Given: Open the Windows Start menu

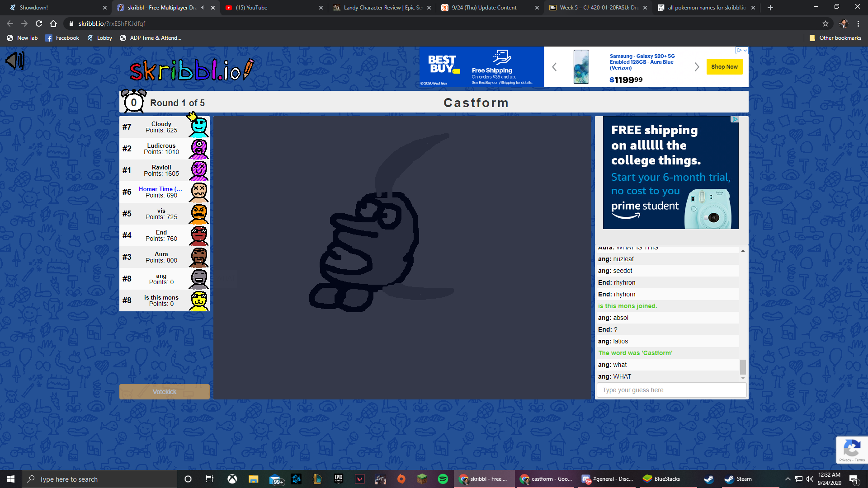Looking at the screenshot, I should (x=11, y=479).
